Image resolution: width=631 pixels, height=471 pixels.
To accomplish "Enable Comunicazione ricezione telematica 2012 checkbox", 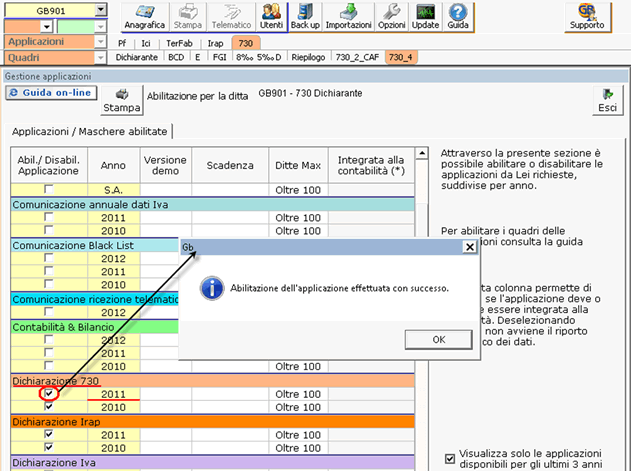I will (x=49, y=312).
